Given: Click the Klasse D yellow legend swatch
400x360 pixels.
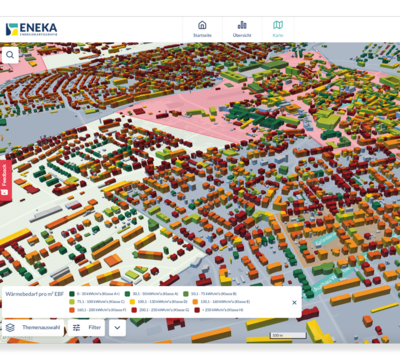Looking at the screenshot, I should pyautogui.click(x=132, y=302).
